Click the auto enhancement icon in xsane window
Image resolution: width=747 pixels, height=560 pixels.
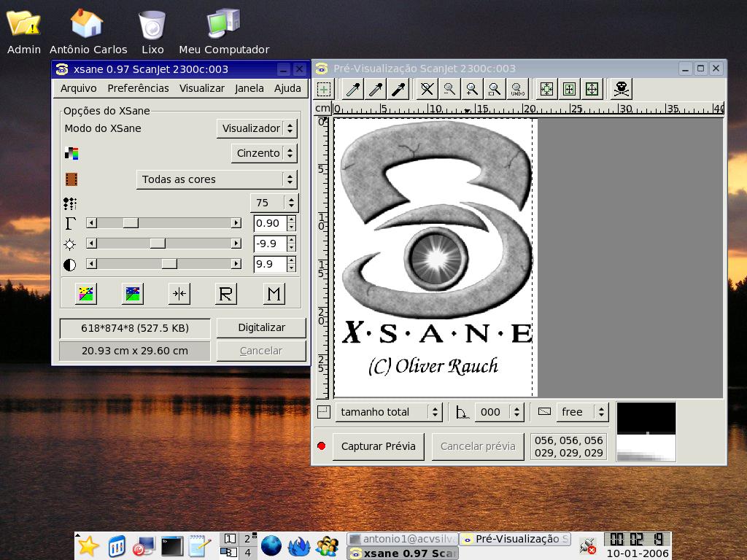click(86, 293)
